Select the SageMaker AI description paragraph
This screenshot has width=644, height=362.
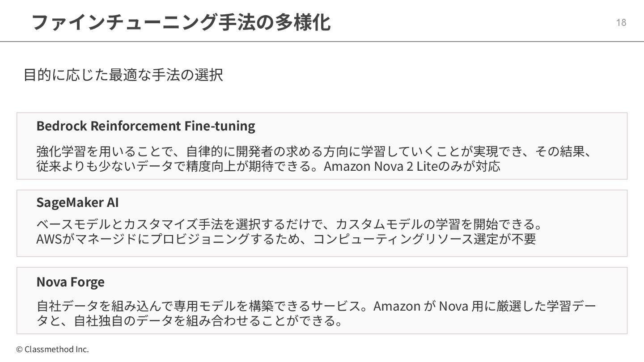(289, 231)
